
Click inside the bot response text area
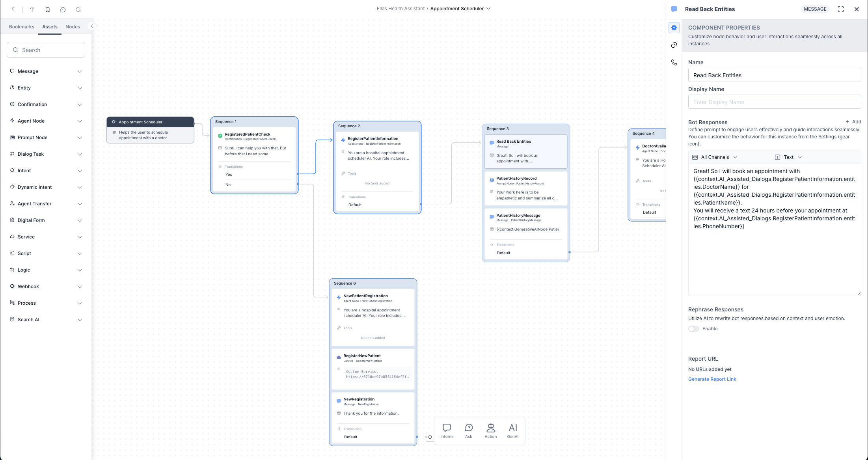[x=775, y=230]
